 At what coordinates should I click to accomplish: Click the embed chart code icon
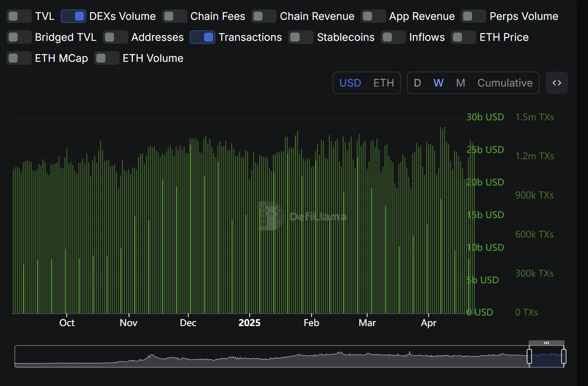pos(556,83)
